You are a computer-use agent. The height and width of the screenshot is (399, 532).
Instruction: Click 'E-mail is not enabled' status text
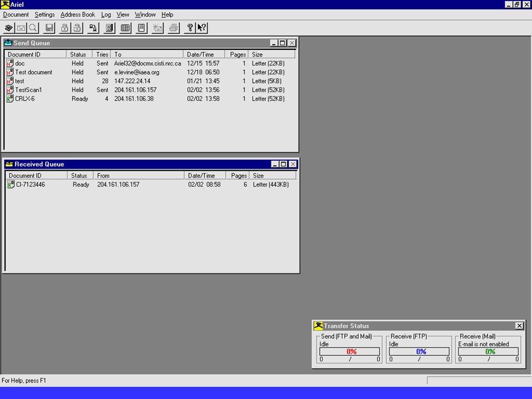pos(483,344)
